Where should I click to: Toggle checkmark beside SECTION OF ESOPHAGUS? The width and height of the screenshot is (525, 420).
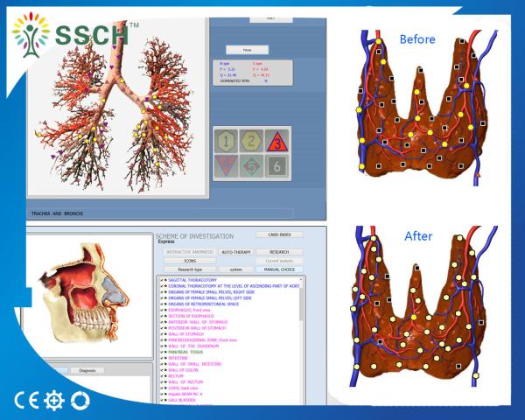coord(162,316)
